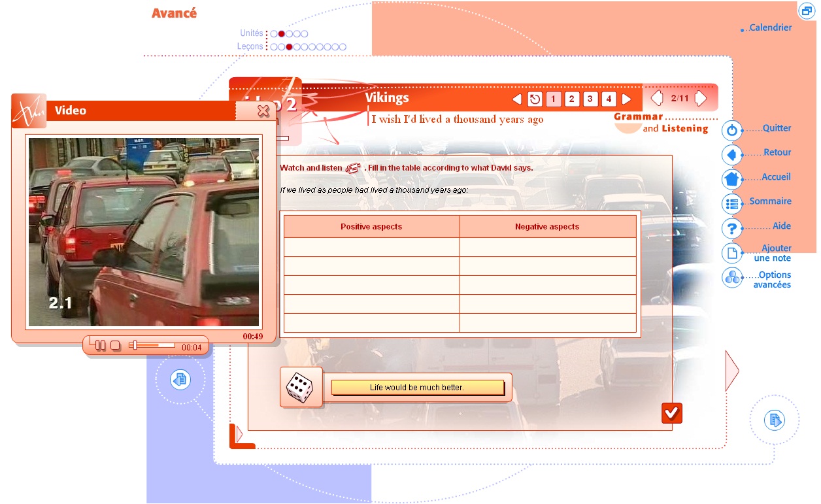Pause the video playback
This screenshot has height=504, width=821.
(x=100, y=345)
